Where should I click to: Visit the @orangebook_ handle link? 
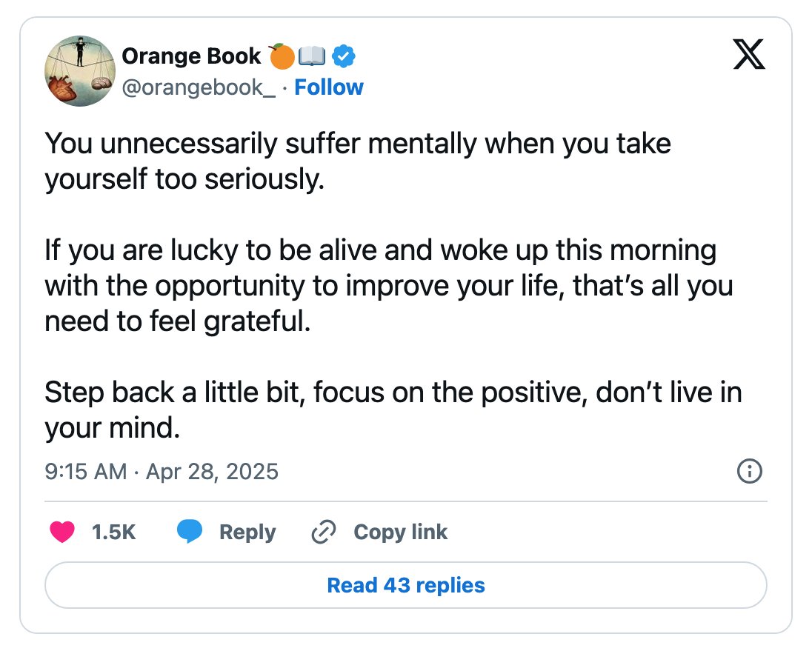click(199, 87)
